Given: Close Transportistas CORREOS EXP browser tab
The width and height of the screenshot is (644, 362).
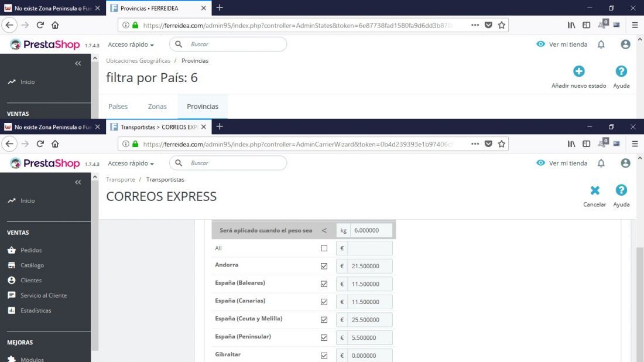Looking at the screenshot, I should click(204, 127).
